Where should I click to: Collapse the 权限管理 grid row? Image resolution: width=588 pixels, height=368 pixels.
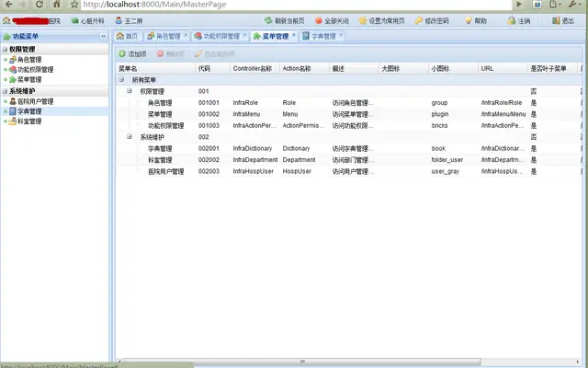[130, 91]
